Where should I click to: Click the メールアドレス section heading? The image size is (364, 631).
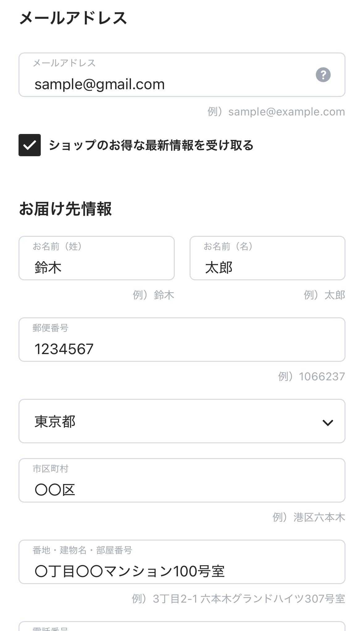[x=73, y=18]
